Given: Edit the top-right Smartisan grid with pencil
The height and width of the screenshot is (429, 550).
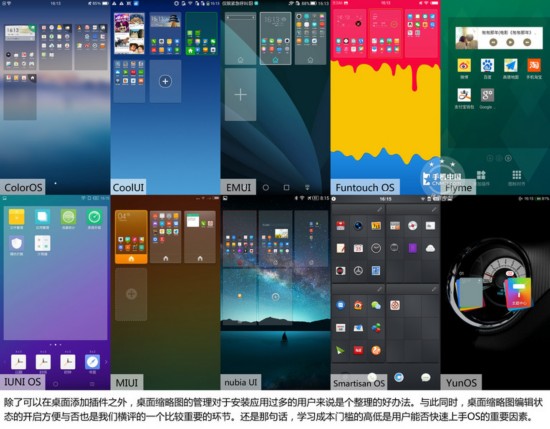Looking at the screenshot, I should click(434, 209).
